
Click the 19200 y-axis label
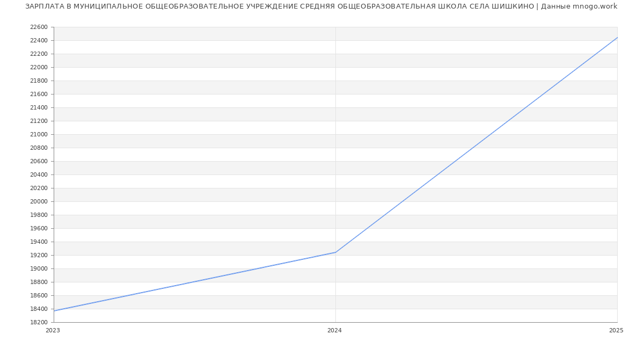pos(39,256)
